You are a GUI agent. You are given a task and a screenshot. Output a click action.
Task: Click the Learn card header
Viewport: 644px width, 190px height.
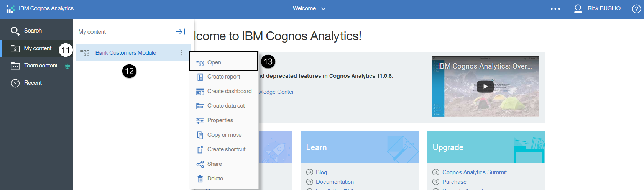coord(360,147)
